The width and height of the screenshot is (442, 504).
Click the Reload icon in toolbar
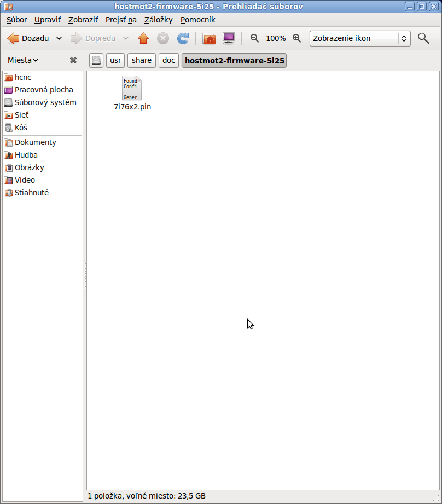[183, 38]
